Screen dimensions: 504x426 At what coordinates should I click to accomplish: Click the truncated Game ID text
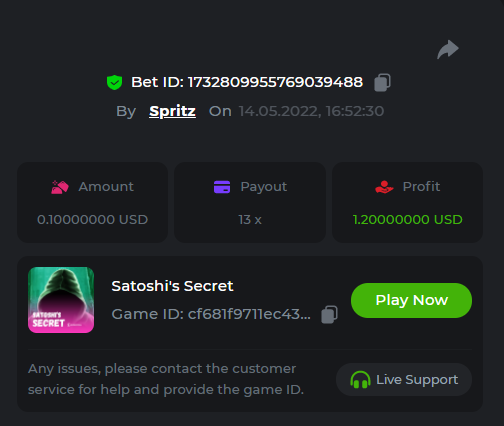(x=211, y=314)
